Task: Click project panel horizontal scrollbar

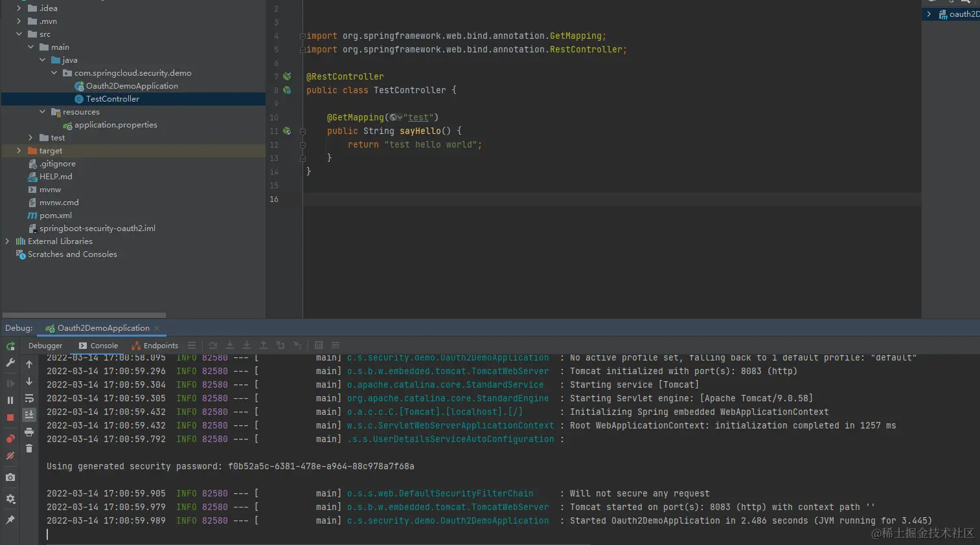Action: click(84, 315)
